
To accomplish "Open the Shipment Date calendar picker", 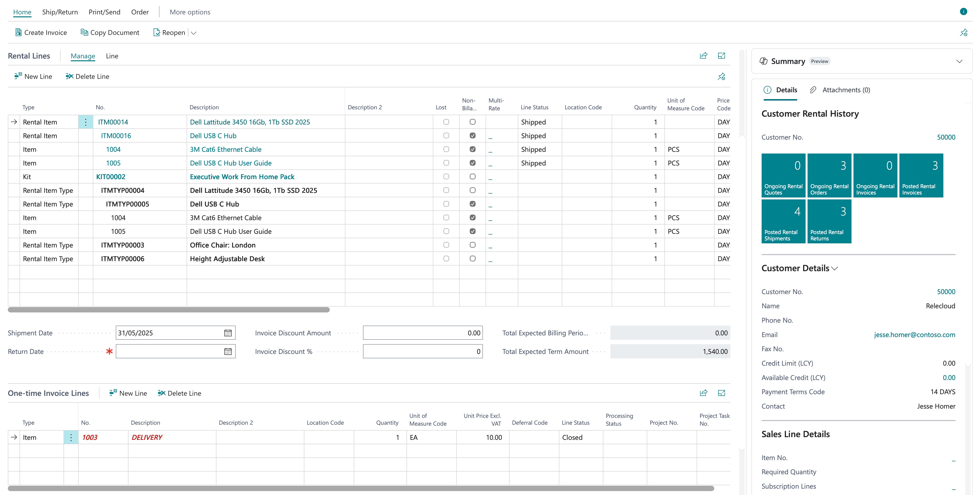I will click(x=228, y=333).
